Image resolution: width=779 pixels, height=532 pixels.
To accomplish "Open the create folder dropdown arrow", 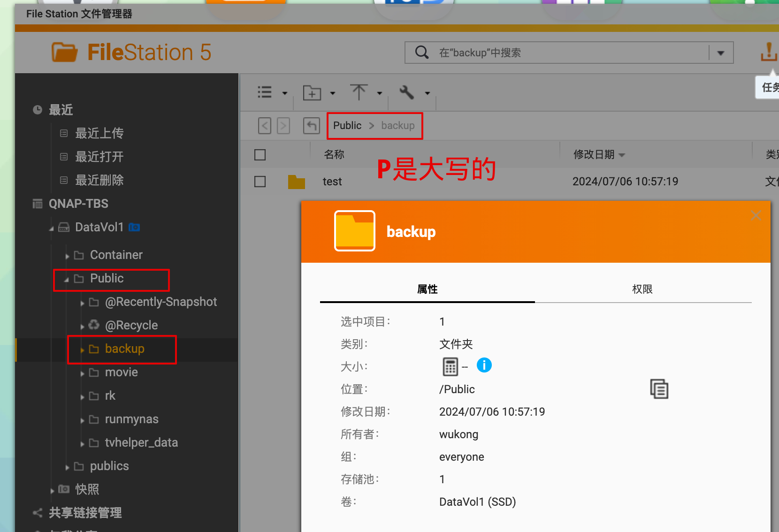I will click(333, 93).
